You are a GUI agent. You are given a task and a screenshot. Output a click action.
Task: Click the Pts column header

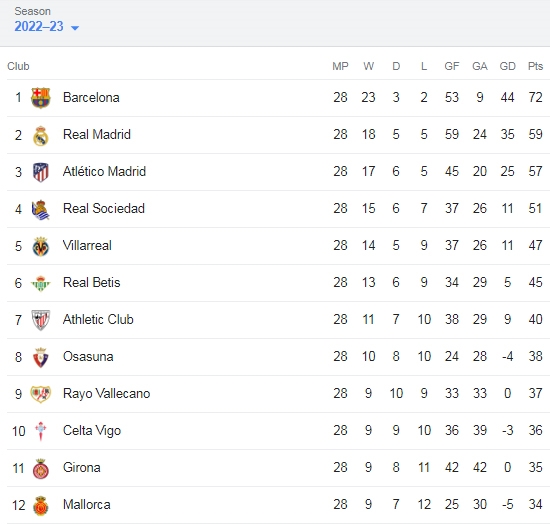click(535, 66)
